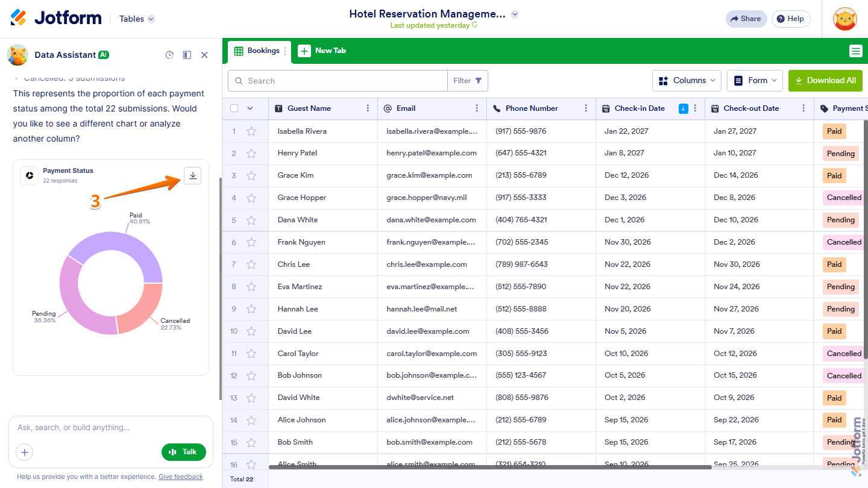The image size is (868, 488).
Task: Star the Bob Johnson row
Action: 251,376
